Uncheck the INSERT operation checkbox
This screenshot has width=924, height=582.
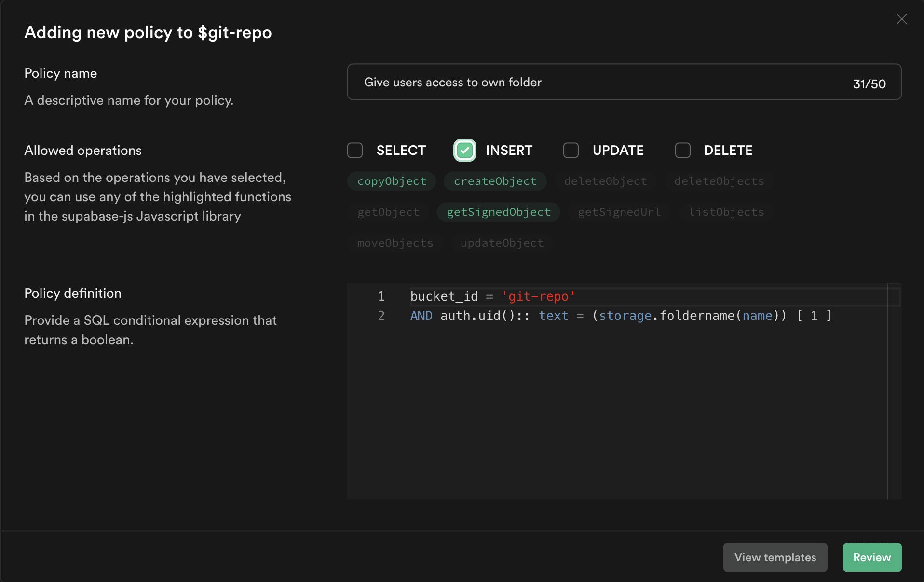(x=464, y=150)
